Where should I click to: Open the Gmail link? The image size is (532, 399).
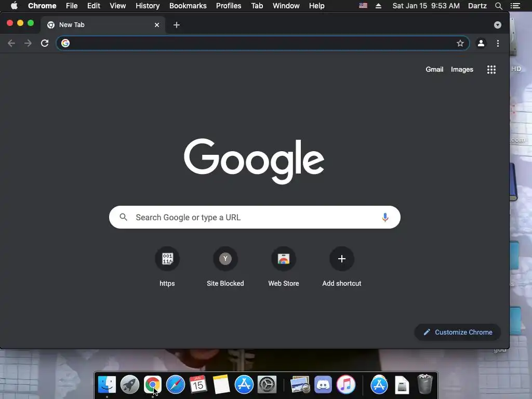434,69
